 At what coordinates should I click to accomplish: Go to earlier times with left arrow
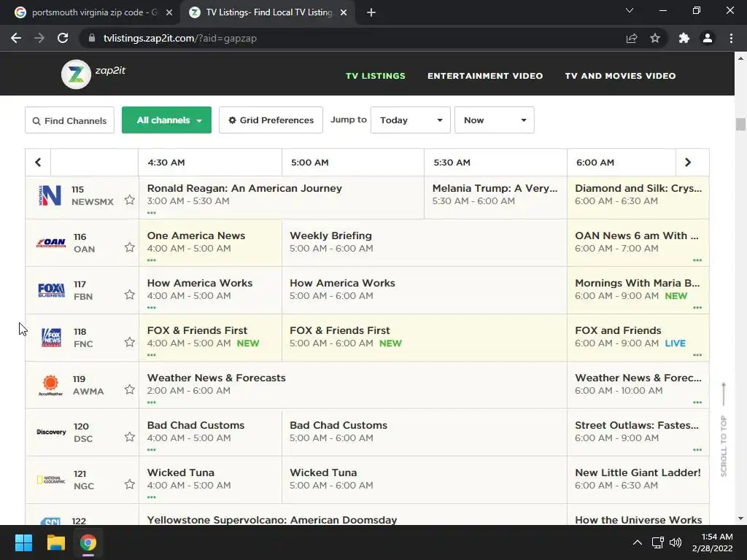[x=38, y=163]
